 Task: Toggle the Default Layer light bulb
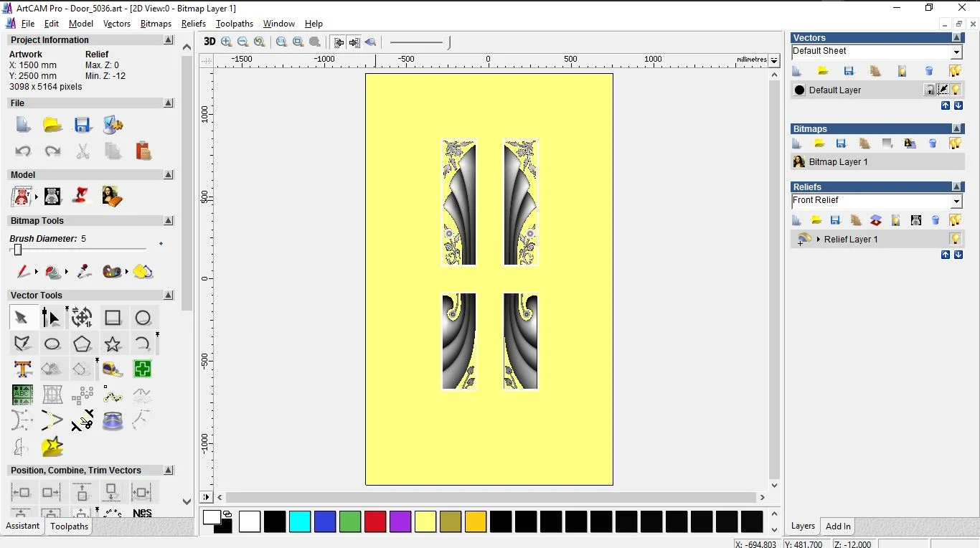pyautogui.click(x=956, y=88)
